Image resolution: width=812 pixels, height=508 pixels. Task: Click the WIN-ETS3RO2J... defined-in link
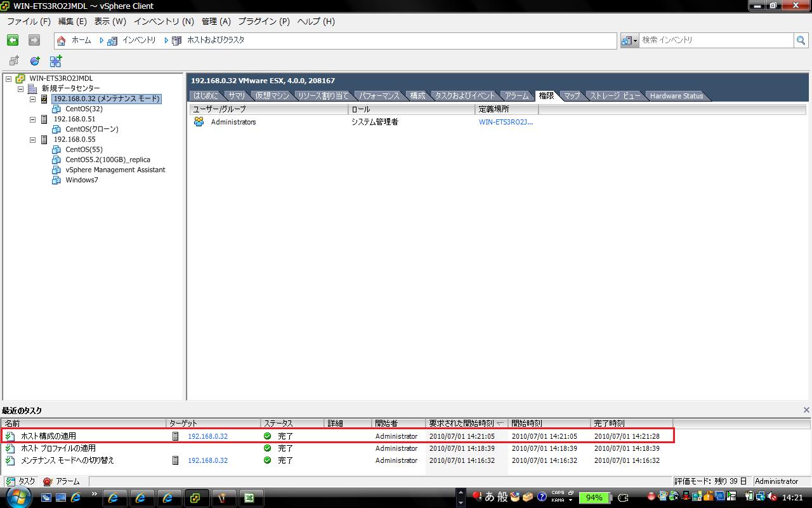point(506,122)
